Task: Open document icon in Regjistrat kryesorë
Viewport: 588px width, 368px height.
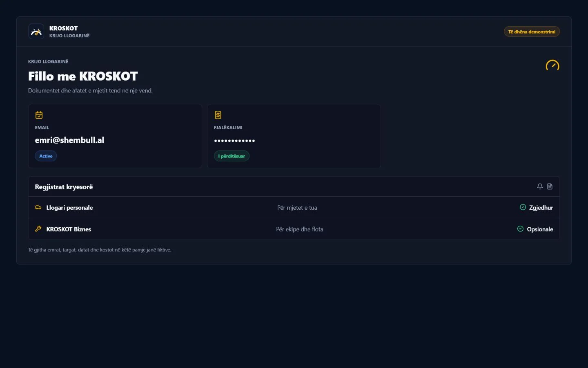Action: tap(550, 186)
